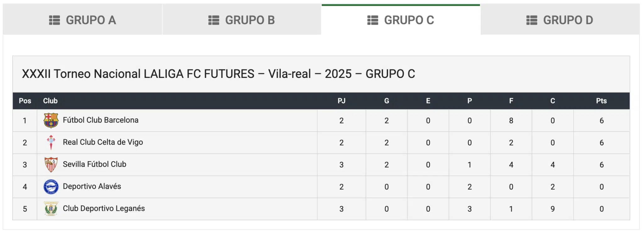
Task: Open the GRUPO D tab
Action: click(x=560, y=19)
